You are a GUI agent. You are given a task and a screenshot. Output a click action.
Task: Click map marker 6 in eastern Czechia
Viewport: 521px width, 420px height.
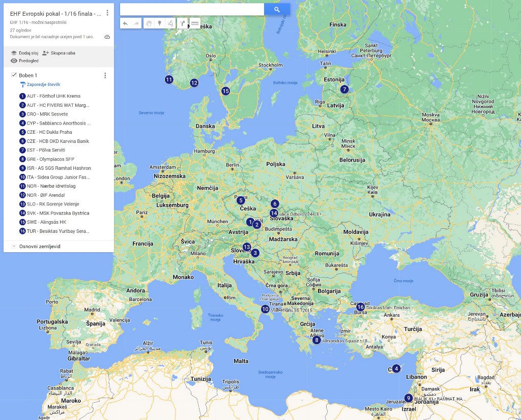(x=274, y=203)
